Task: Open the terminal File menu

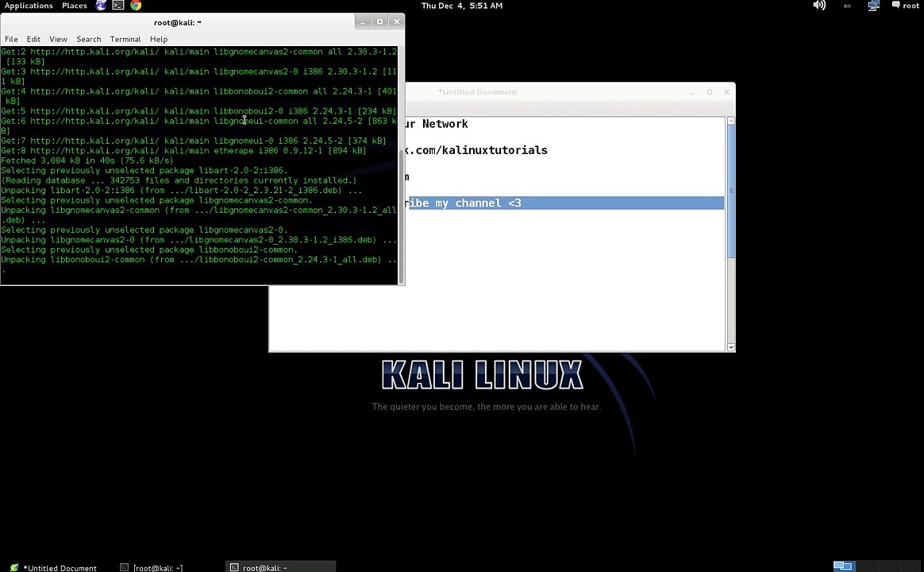Action: (11, 39)
